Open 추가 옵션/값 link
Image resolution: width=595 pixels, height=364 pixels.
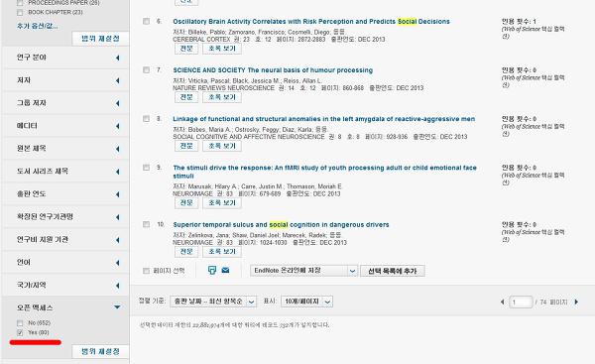(x=38, y=26)
